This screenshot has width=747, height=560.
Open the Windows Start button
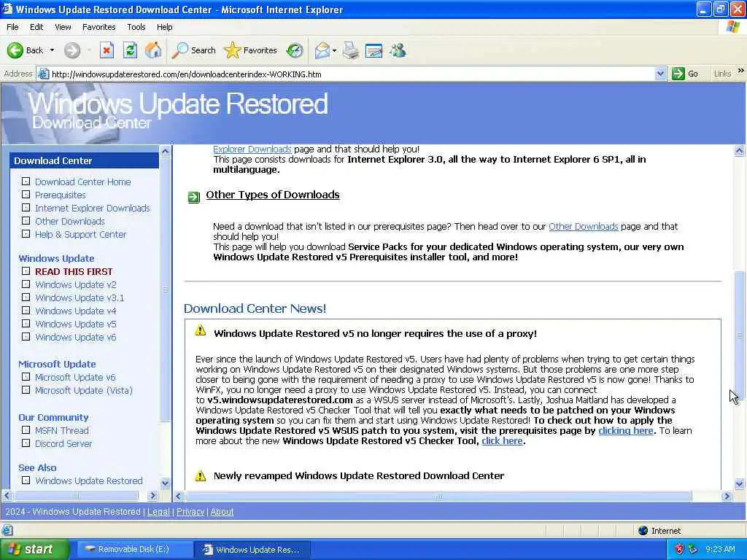click(x=34, y=550)
